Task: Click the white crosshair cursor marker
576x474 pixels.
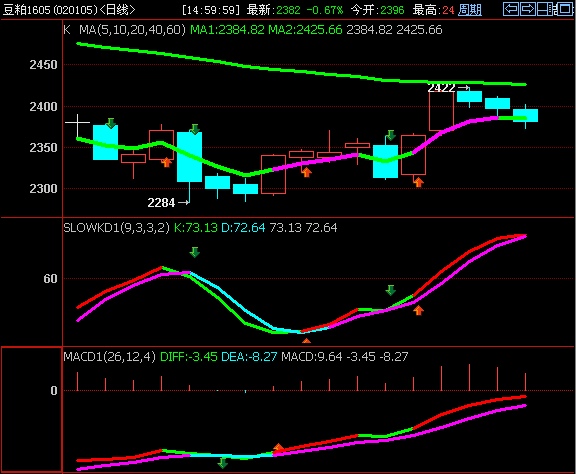Action: 78,122
